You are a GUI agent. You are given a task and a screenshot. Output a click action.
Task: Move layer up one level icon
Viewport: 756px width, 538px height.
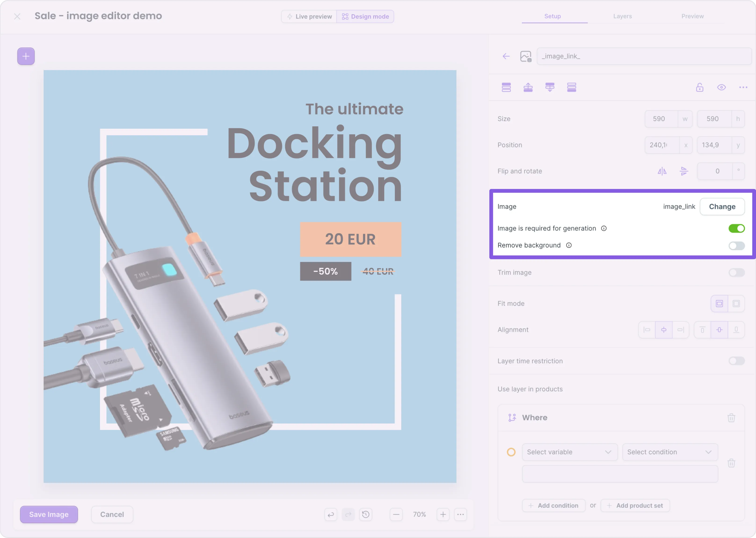coord(528,87)
